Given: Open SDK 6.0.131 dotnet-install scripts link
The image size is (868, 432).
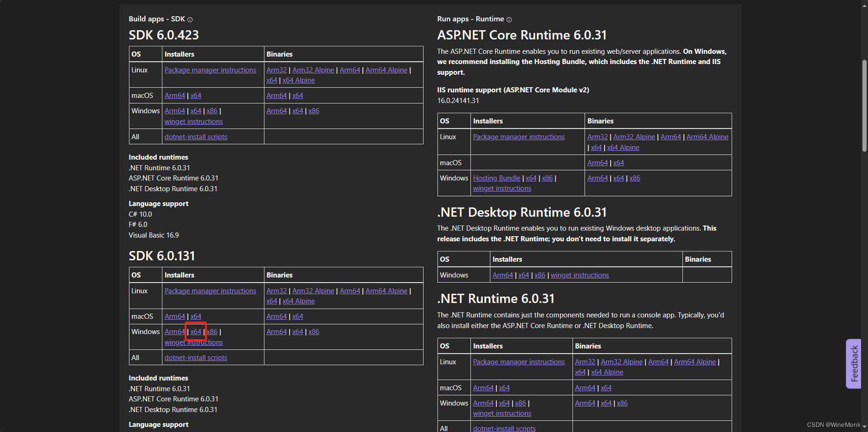Looking at the screenshot, I should [196, 358].
